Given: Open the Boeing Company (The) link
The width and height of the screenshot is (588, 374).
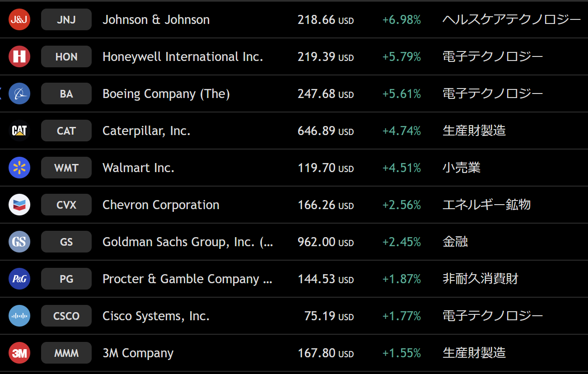Looking at the screenshot, I should point(166,94).
